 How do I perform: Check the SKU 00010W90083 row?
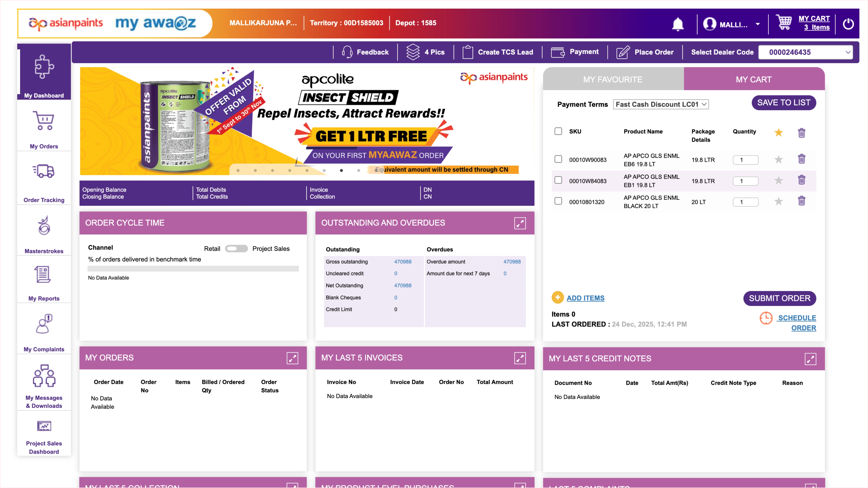point(558,159)
